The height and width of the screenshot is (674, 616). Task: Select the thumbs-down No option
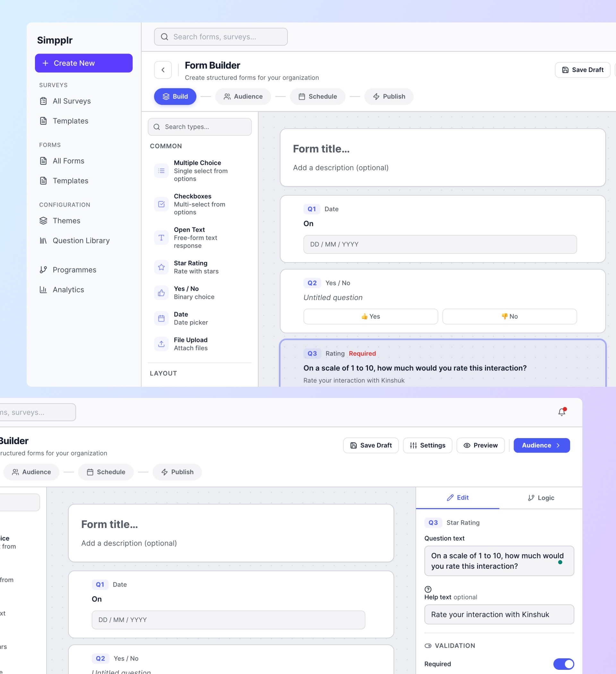(509, 316)
